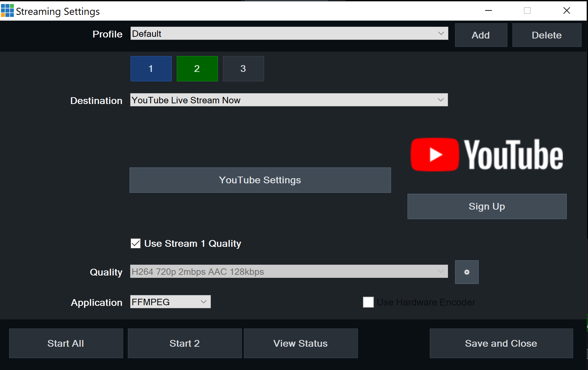The width and height of the screenshot is (588, 370).
Task: Click the YouTube logo image
Action: [487, 155]
